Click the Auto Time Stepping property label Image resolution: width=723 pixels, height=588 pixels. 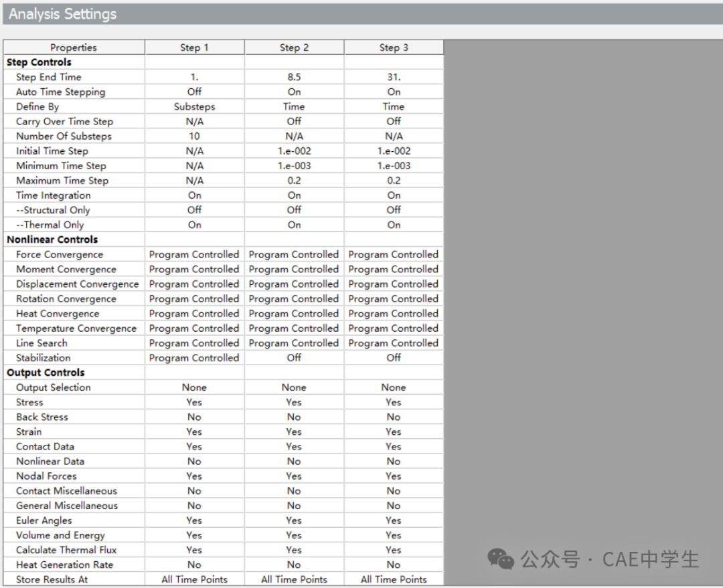coord(60,92)
